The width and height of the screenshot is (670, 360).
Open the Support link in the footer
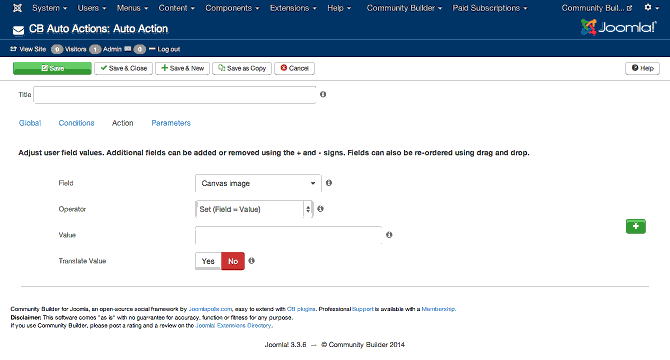click(x=363, y=309)
